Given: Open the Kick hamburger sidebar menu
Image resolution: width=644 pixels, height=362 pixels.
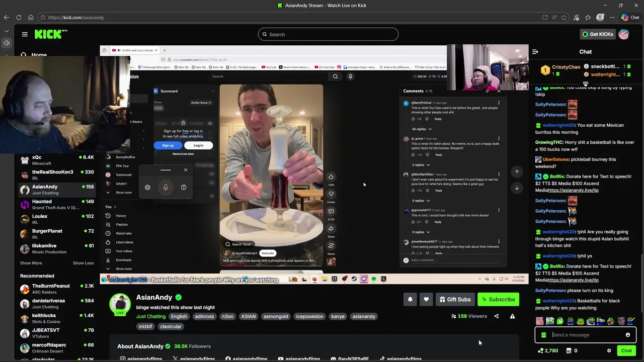Looking at the screenshot, I should pos(25,34).
